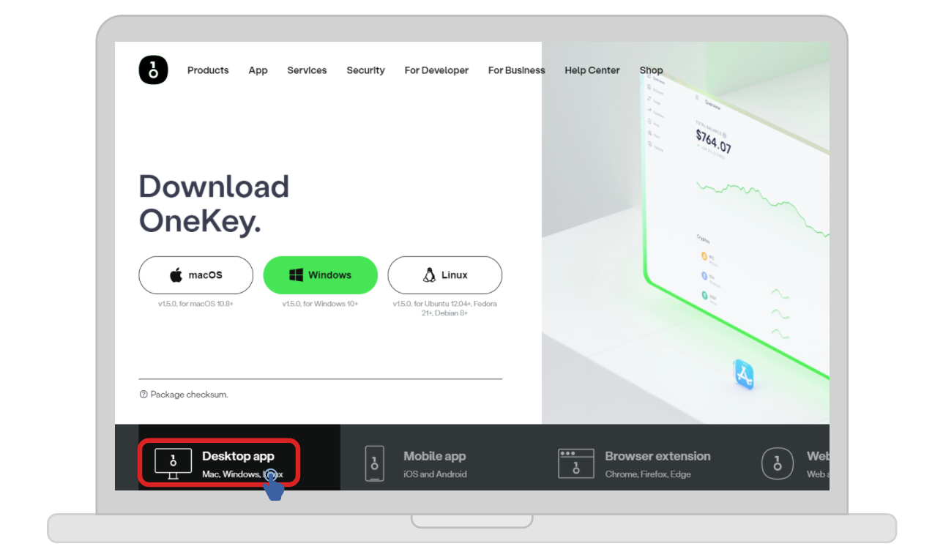Click the Ubuntu, Fedora, Debian version note

coord(444,308)
